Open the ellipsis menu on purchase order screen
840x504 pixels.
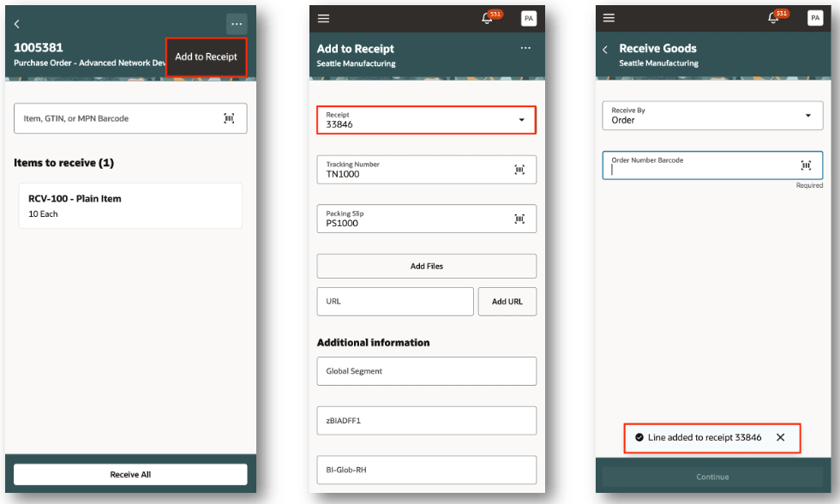point(237,23)
